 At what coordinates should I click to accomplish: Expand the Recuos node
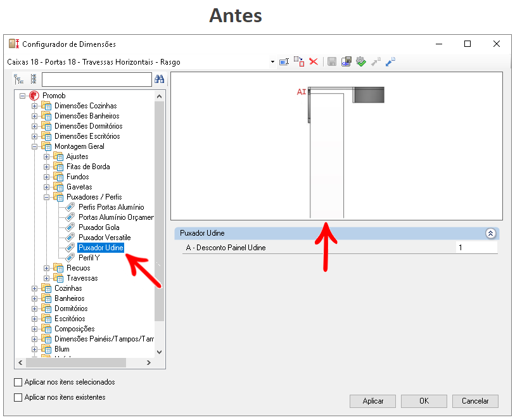(46, 269)
